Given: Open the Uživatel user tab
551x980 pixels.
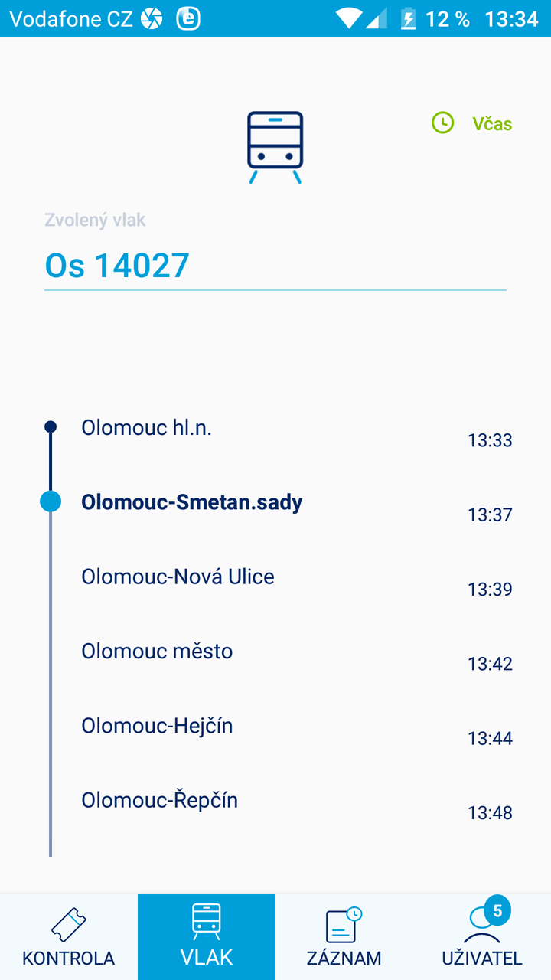Looking at the screenshot, I should tap(482, 937).
